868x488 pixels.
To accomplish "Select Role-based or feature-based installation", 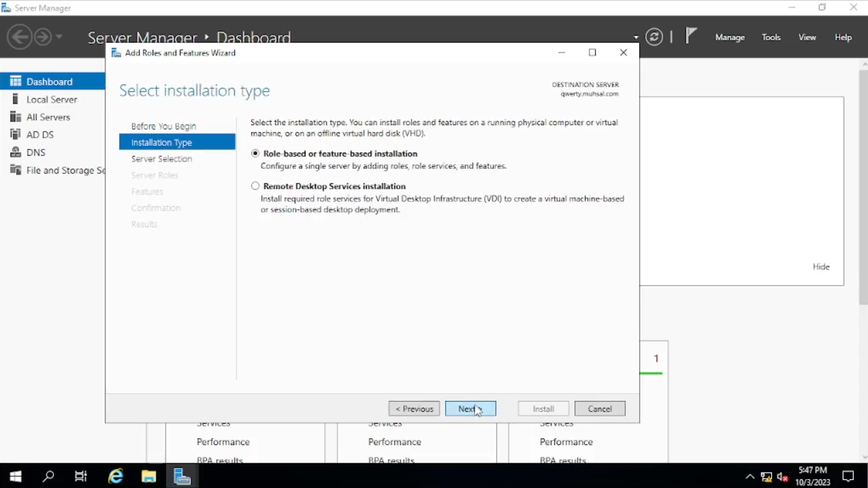I will (x=255, y=154).
